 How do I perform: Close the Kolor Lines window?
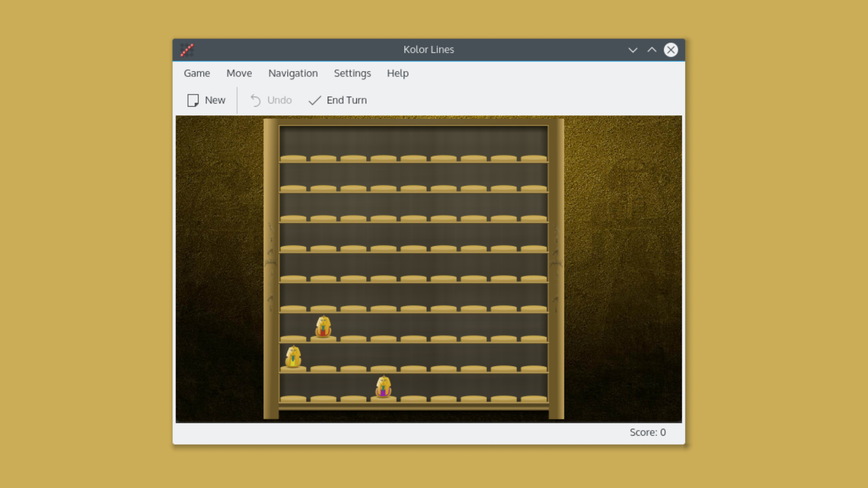(671, 50)
